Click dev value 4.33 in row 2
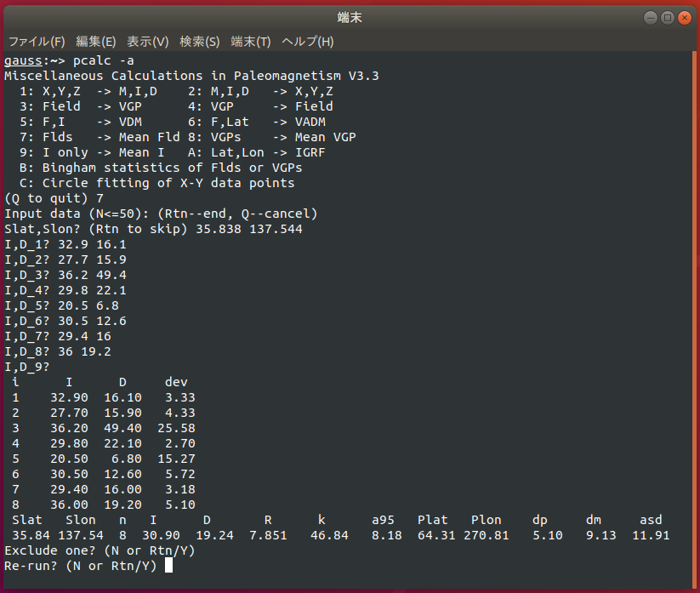The image size is (700, 593). tap(180, 413)
